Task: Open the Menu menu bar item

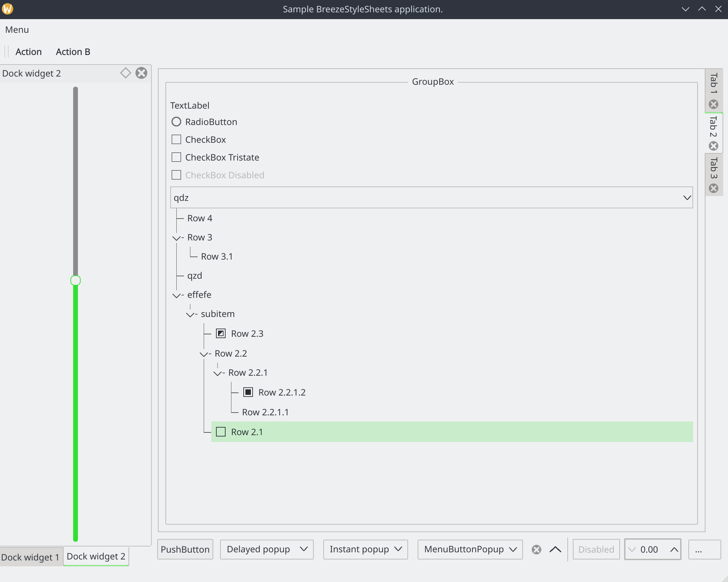Action: coord(17,30)
